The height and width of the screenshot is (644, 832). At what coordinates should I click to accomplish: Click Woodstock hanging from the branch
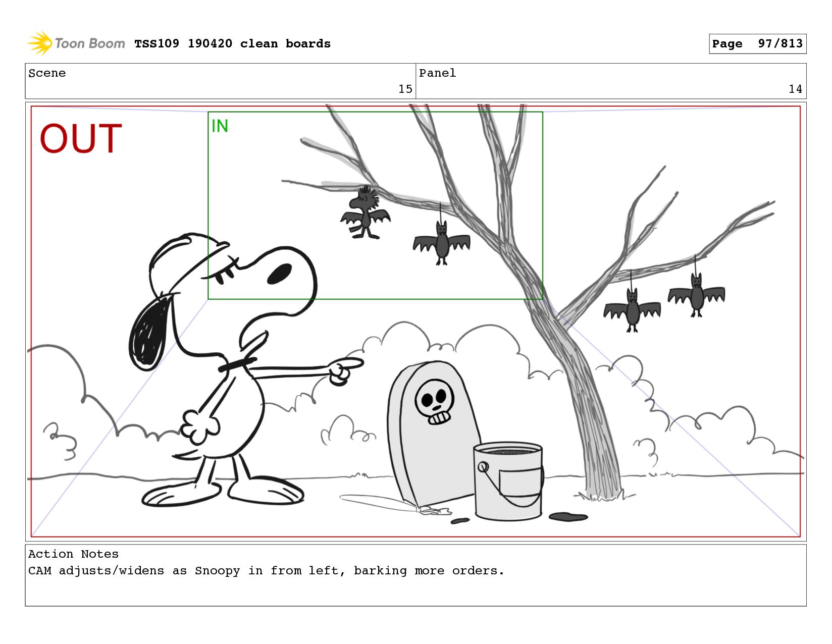point(365,212)
